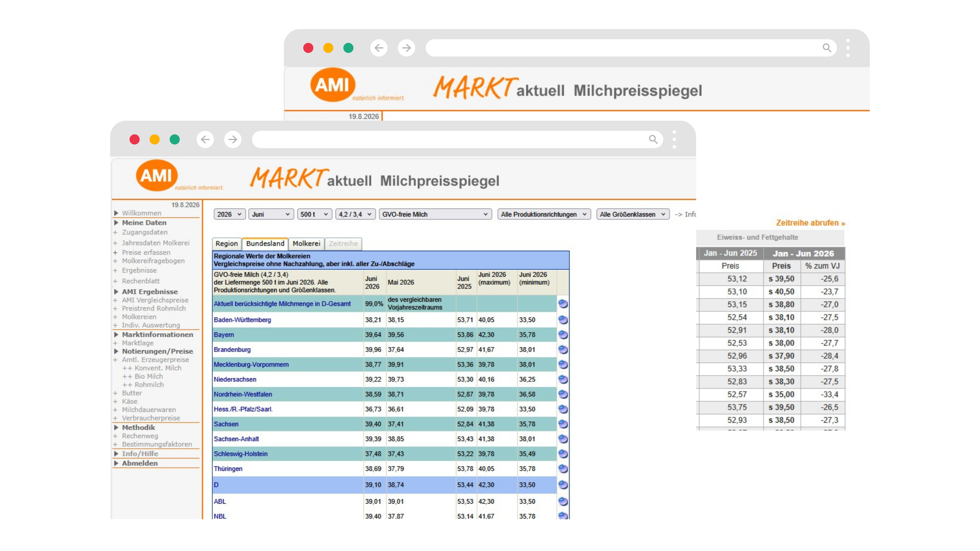Screen dimensions: 980x551
Task: Open chart icon for ABL row
Action: pos(563,502)
